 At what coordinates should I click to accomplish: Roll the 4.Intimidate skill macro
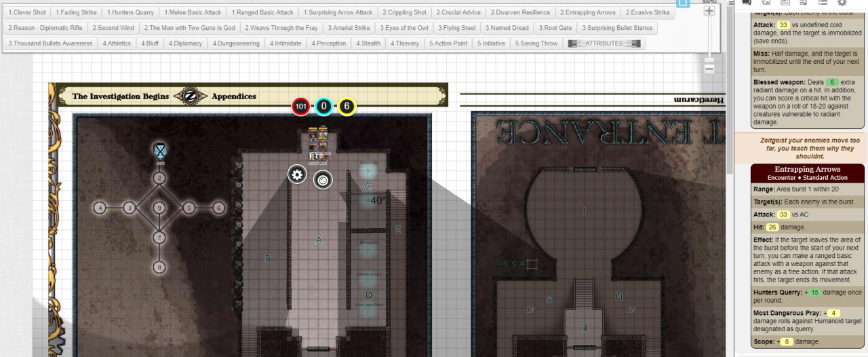tap(285, 43)
